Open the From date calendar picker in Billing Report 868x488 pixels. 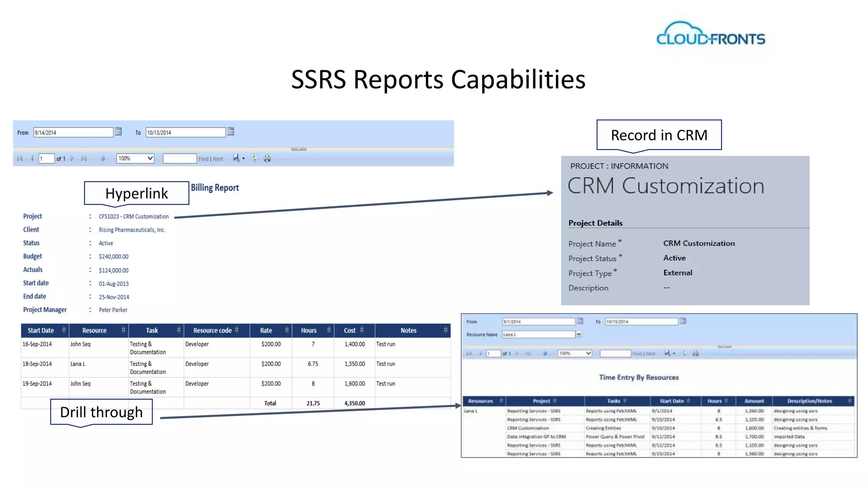(x=118, y=132)
